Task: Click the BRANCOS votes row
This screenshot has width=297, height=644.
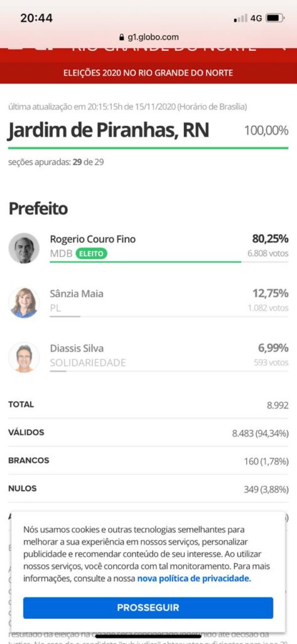Action: click(148, 461)
